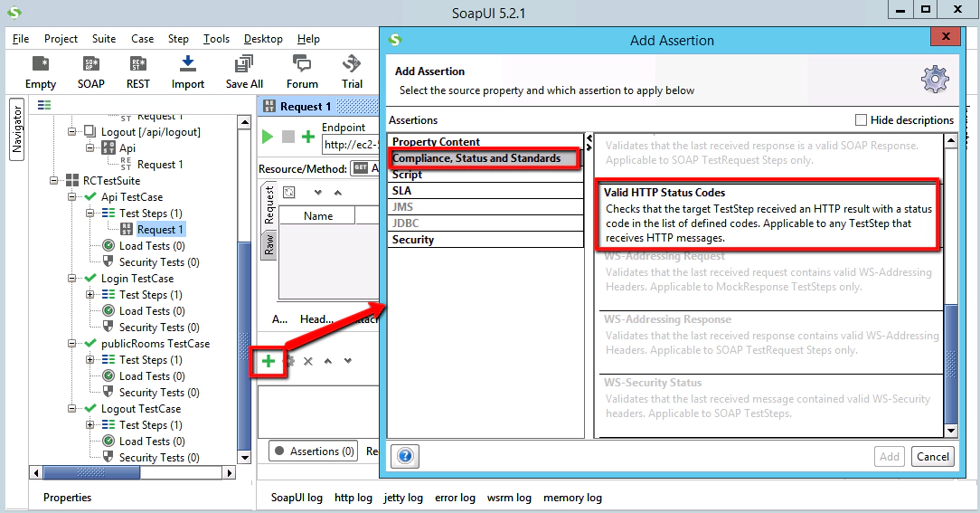Collapse the RCTestSuite node
Screen dimensions: 980x513
click(53, 181)
